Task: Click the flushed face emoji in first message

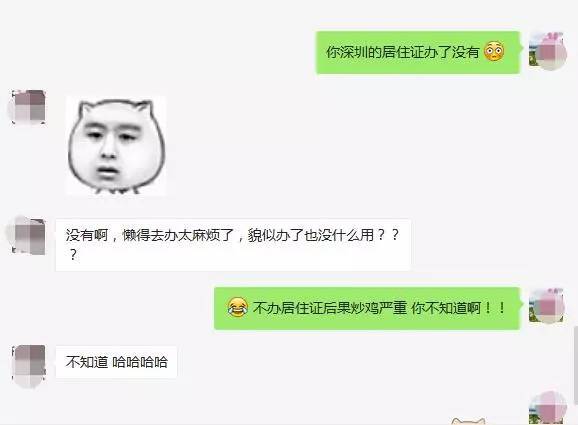Action: coord(494,52)
